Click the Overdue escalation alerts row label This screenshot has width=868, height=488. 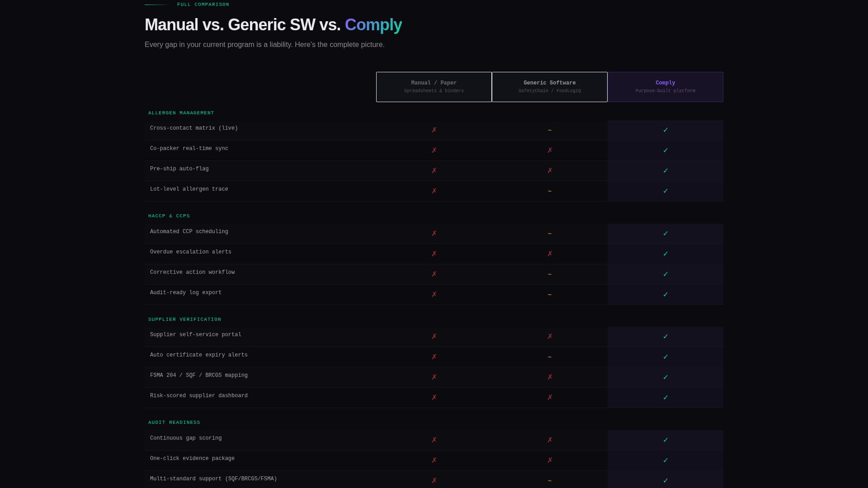tap(191, 252)
